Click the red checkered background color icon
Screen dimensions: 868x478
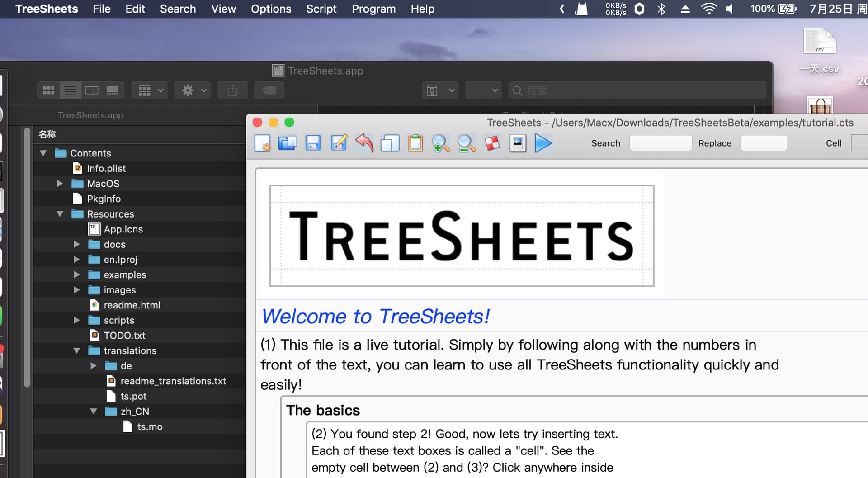click(x=492, y=143)
